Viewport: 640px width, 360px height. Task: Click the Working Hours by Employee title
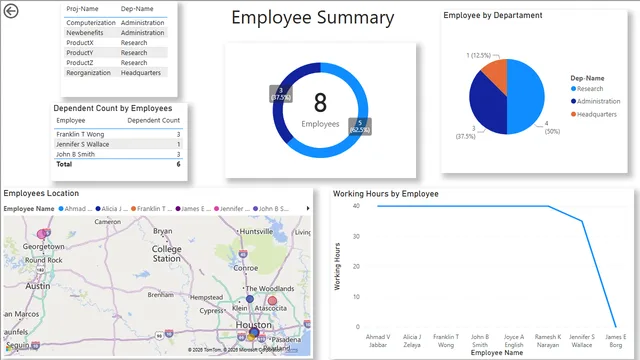pyautogui.click(x=386, y=194)
